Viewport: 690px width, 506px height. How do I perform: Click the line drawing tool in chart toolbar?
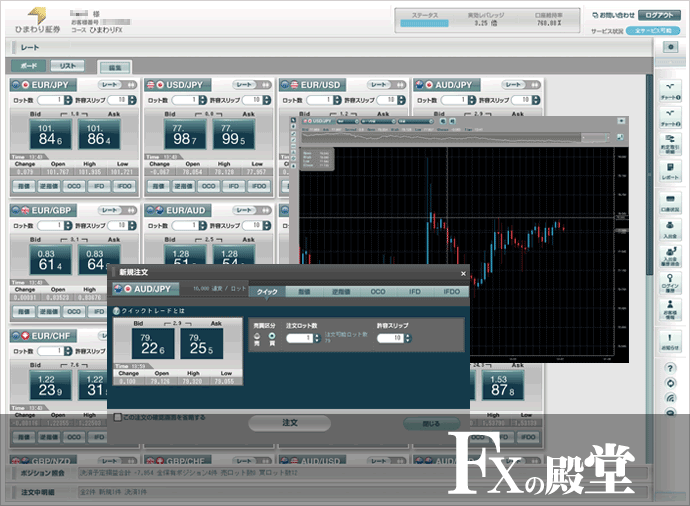294,133
